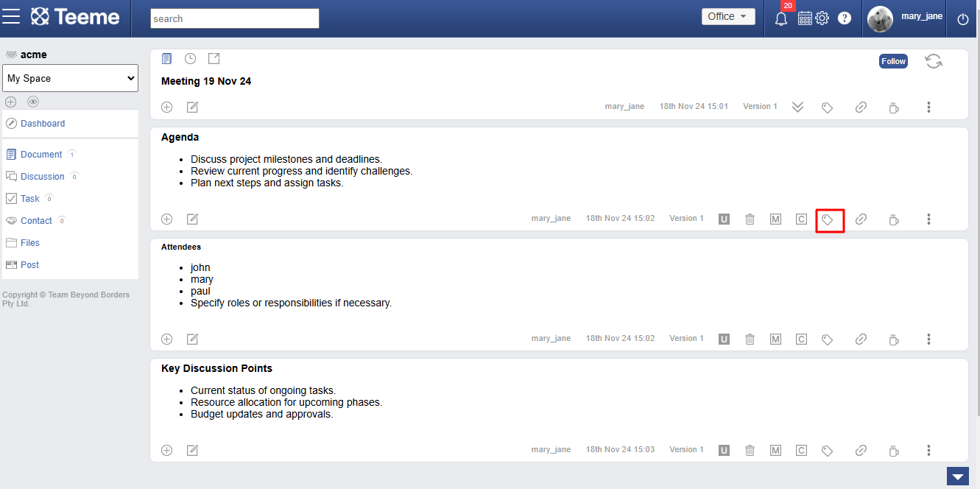Open more options in Key Discussion Points
The width and height of the screenshot is (980, 489).
point(928,451)
